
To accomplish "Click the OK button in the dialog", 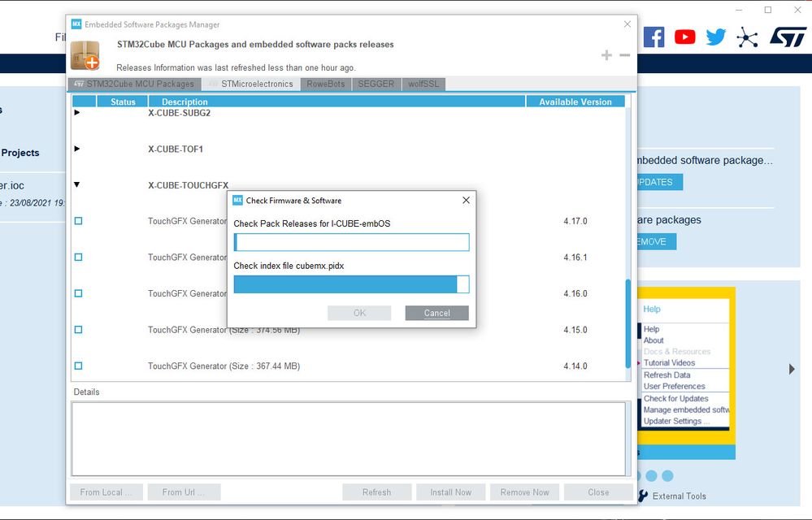I will [359, 313].
